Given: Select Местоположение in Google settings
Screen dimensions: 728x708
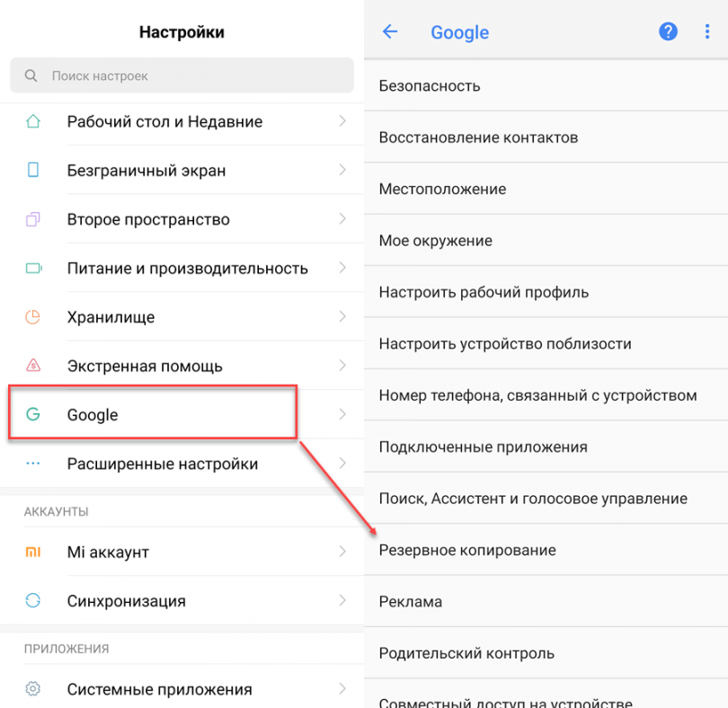Looking at the screenshot, I should [442, 190].
